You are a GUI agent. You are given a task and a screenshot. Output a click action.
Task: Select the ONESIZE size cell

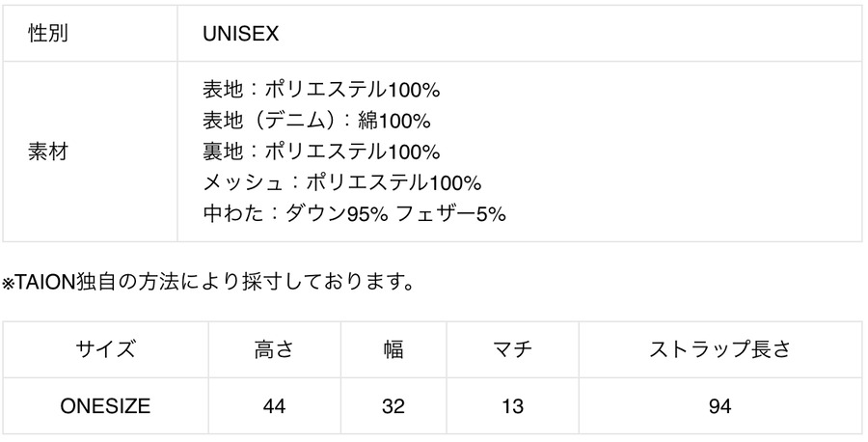click(106, 406)
